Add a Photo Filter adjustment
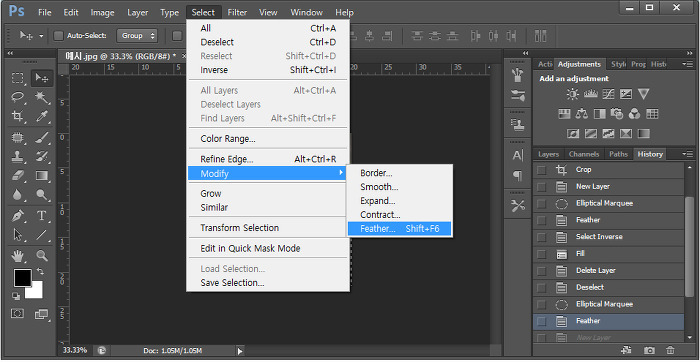The image size is (700, 362). click(x=617, y=114)
